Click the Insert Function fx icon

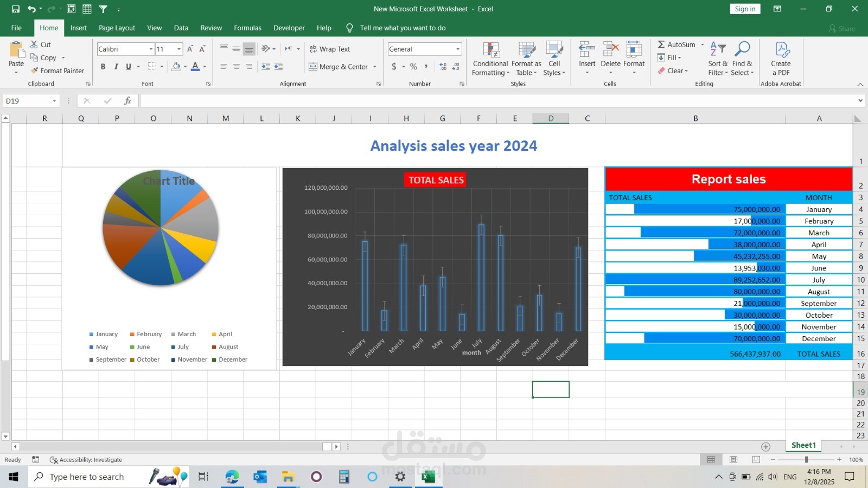coord(128,101)
